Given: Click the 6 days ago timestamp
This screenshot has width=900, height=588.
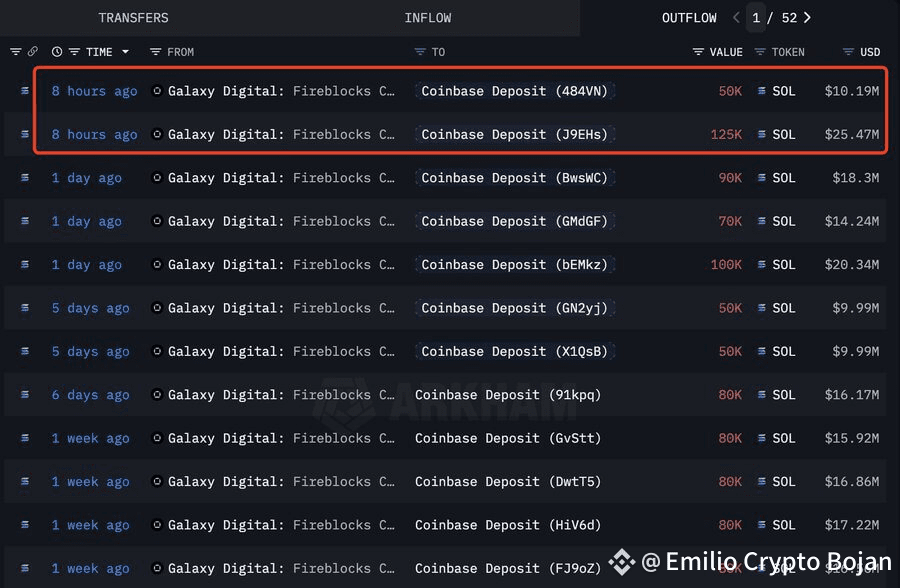Looking at the screenshot, I should pos(90,395).
